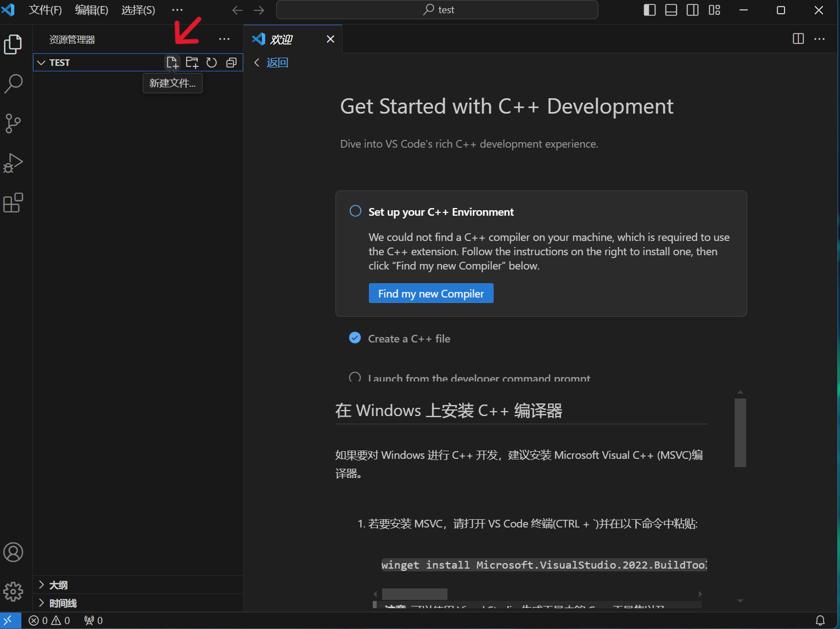Click the winget install command text
Screen dimensions: 840x629
544,565
